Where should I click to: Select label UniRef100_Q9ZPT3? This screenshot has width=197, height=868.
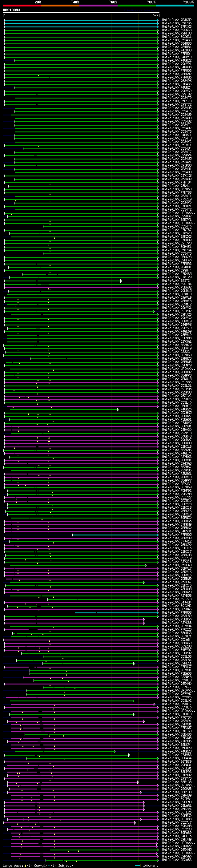177,433
